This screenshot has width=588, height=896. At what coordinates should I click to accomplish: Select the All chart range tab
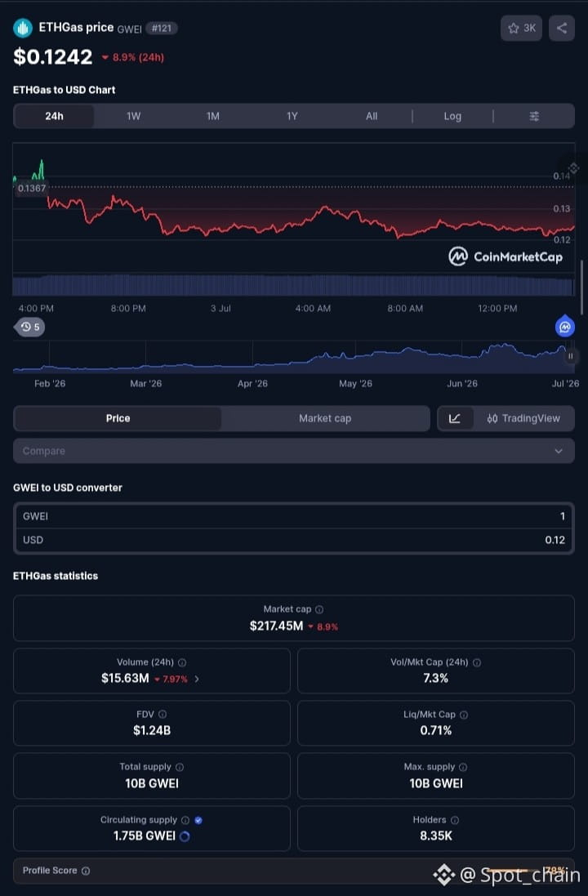372,116
